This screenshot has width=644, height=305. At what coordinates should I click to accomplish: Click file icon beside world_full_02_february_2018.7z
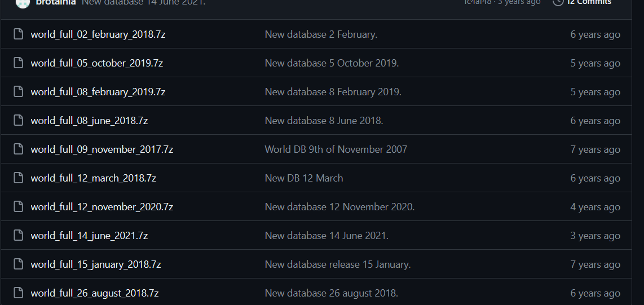[18, 34]
